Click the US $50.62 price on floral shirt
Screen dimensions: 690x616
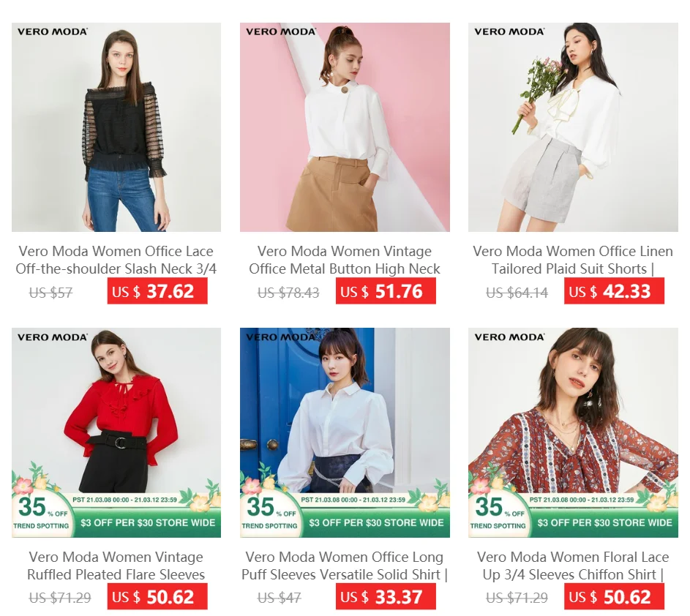(x=614, y=597)
